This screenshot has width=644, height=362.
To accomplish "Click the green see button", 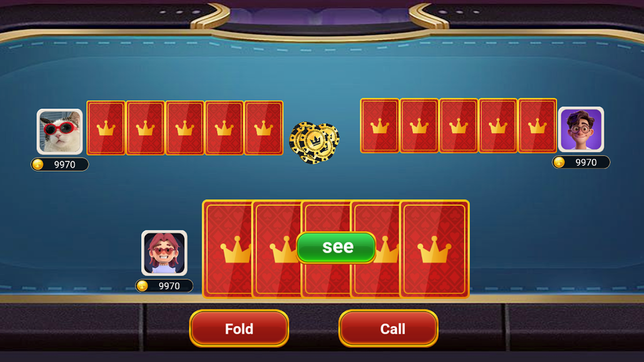I will click(336, 247).
